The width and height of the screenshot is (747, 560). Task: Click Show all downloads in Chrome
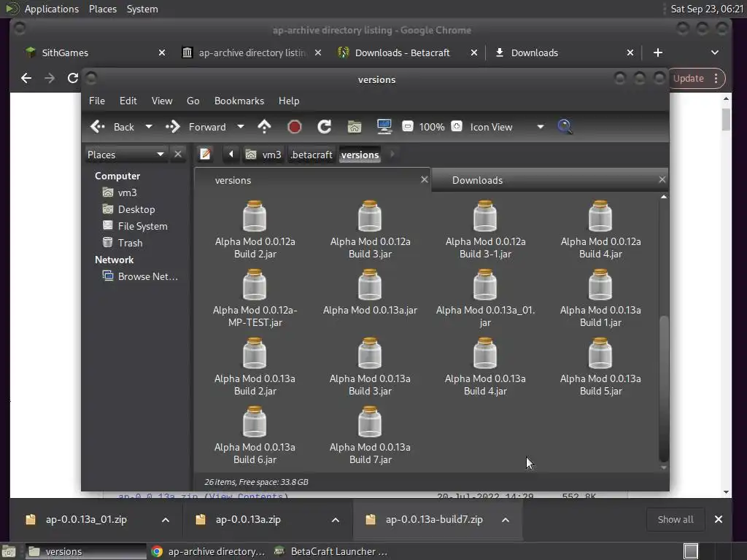click(675, 519)
